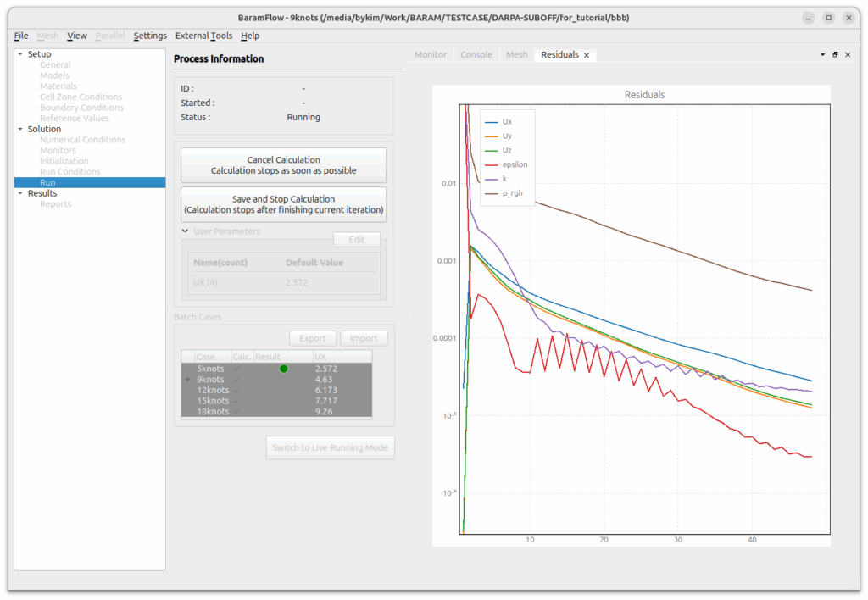Float the Residuals dock panel
The image size is (868, 600).
click(x=835, y=55)
